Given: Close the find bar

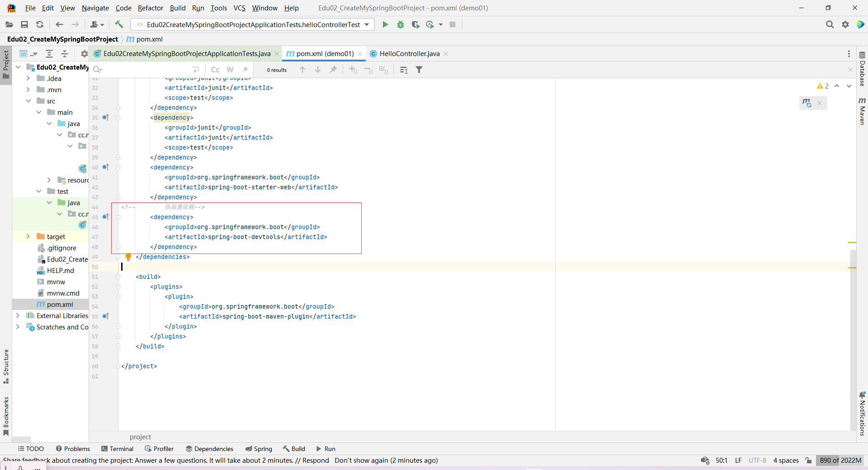Looking at the screenshot, I should tap(850, 70).
